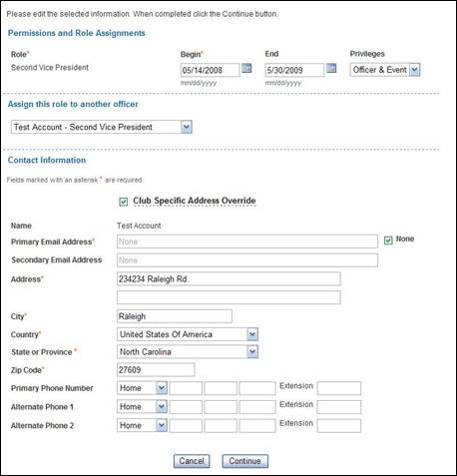Screen dimensions: 457x476
Task: Click the Zip Code field
Action: point(156,369)
